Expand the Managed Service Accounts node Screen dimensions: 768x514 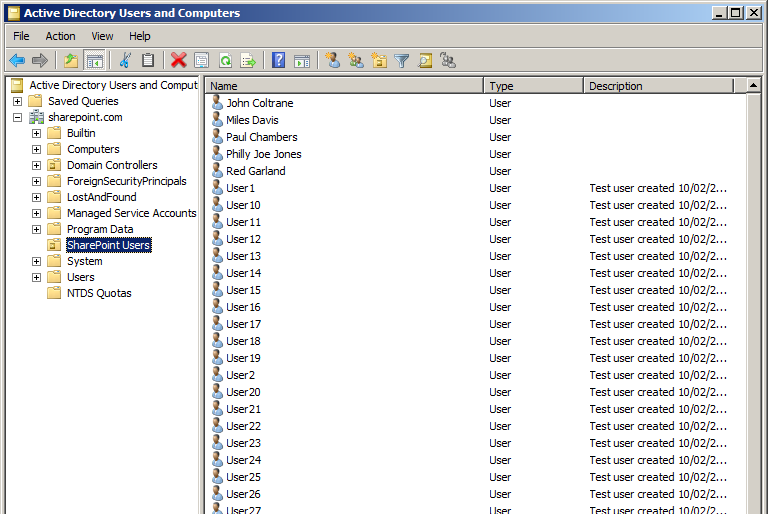pos(36,214)
